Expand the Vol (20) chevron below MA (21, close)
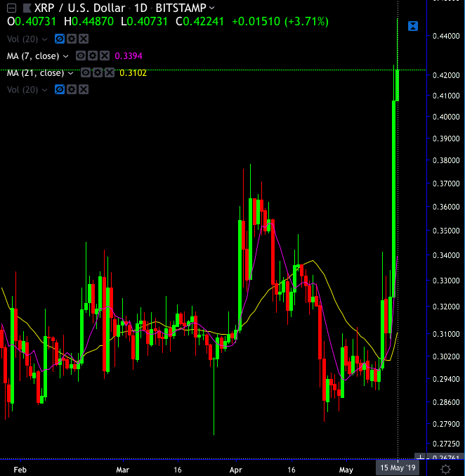This screenshot has height=476, width=465. 44,90
